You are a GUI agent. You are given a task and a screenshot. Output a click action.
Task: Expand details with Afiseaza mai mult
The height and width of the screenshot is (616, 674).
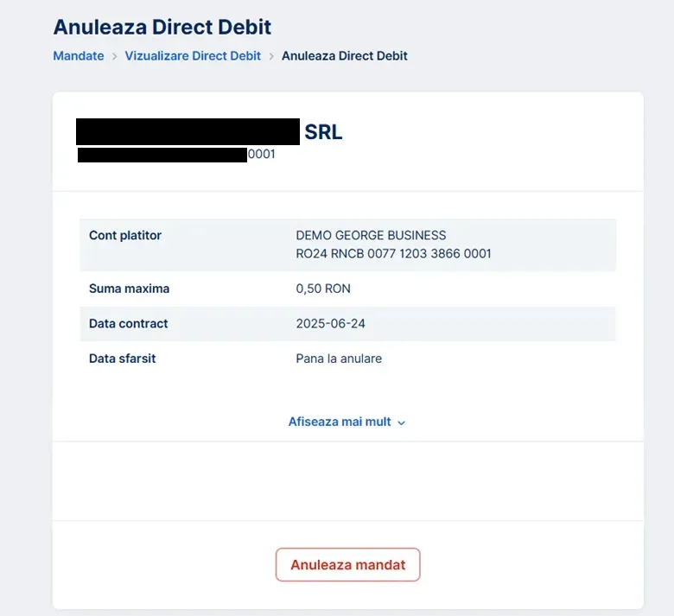click(340, 422)
